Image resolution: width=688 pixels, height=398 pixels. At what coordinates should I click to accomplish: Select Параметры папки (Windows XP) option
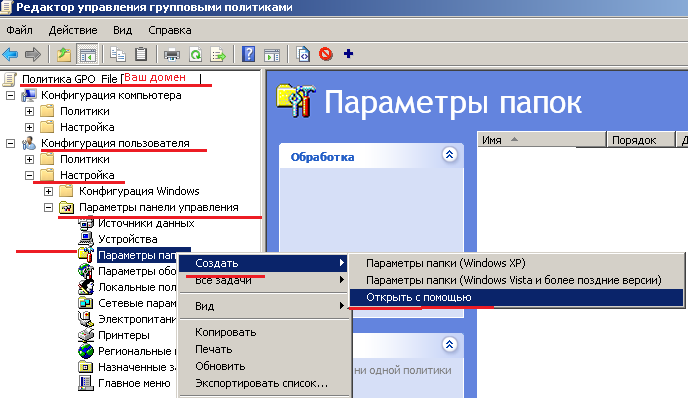516,263
